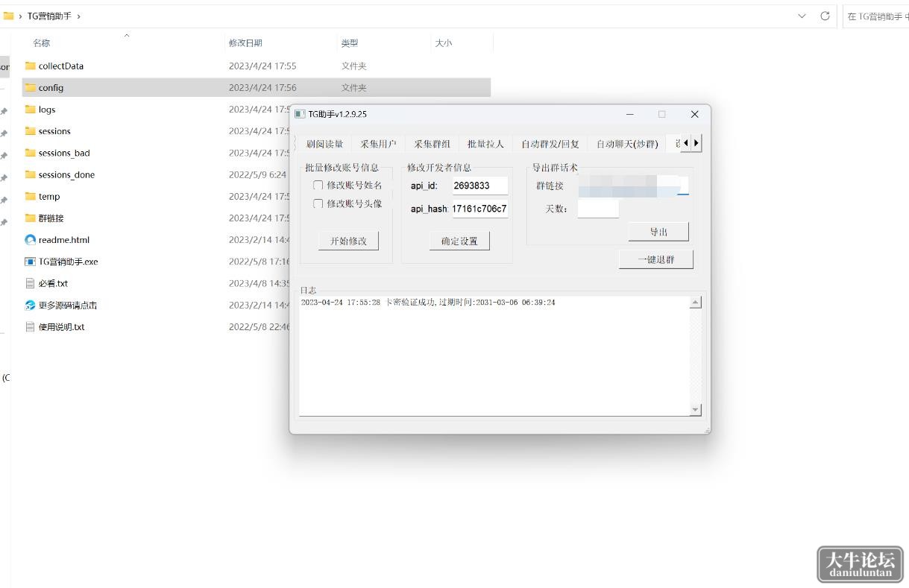
Task: Click the 群链接 folder icon
Action: coord(31,218)
